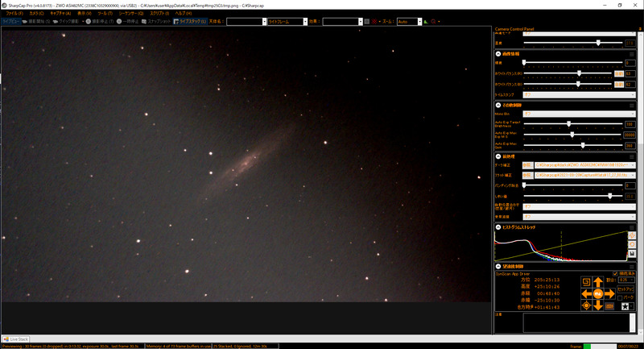Click the mount move left arrow

click(587, 293)
